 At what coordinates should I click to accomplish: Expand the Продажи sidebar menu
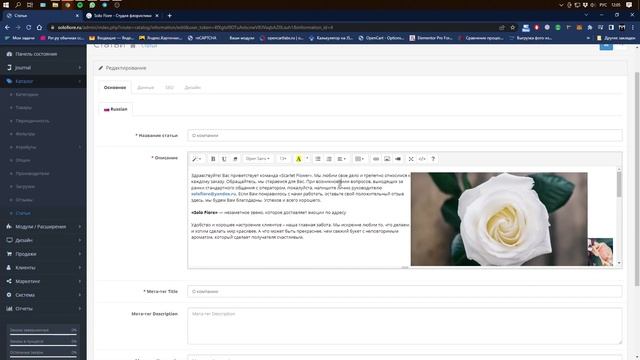click(x=43, y=254)
